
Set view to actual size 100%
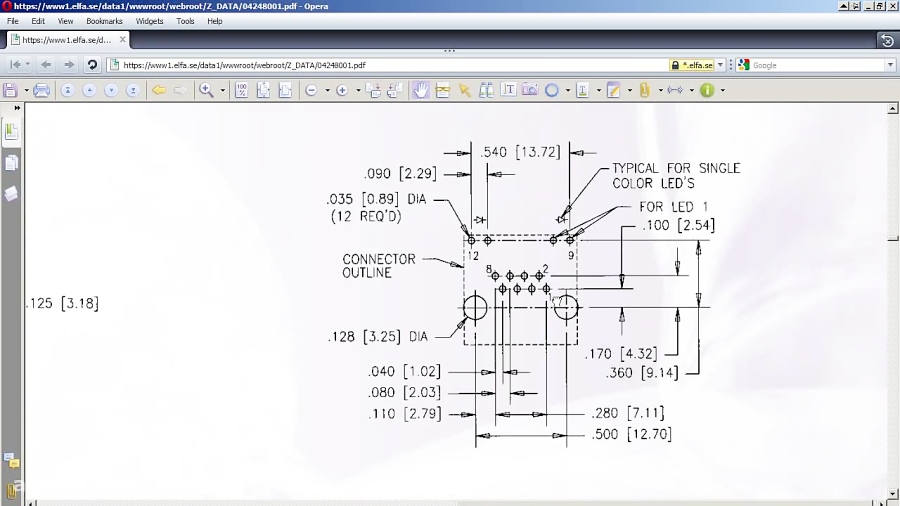coord(242,90)
